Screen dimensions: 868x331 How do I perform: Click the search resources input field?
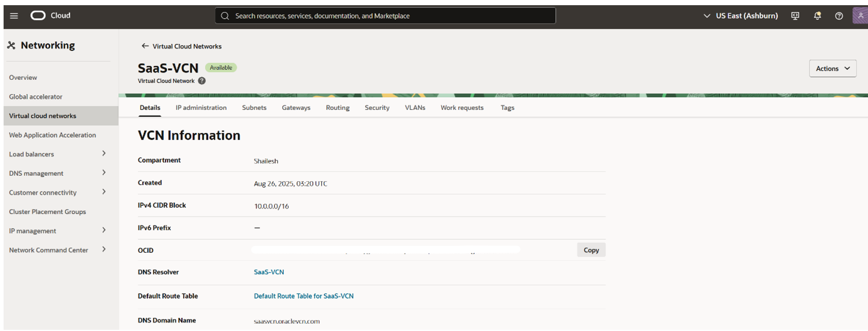pyautogui.click(x=385, y=16)
